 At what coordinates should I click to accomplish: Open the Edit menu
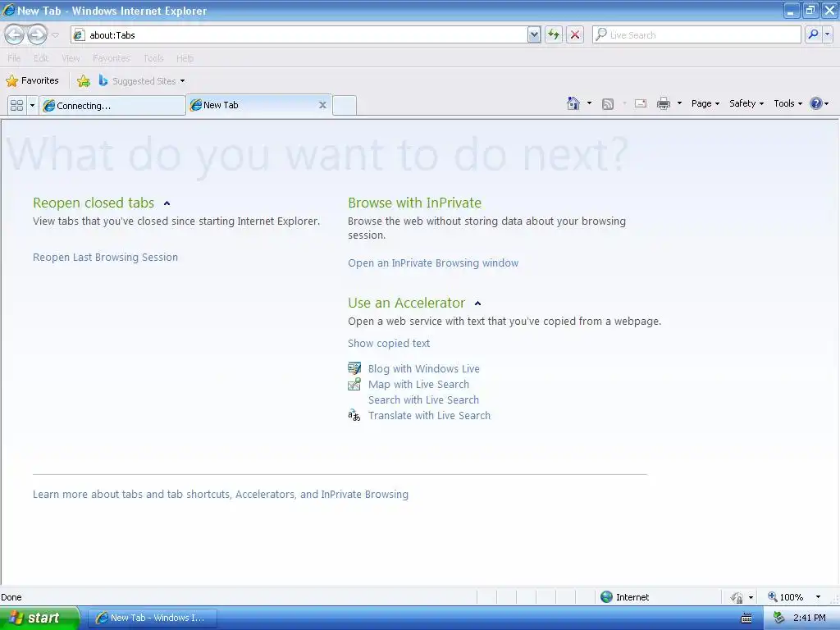41,58
